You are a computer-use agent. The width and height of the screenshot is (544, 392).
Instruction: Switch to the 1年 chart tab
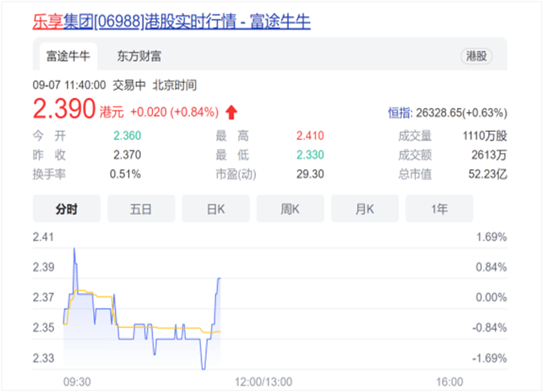coord(439,208)
